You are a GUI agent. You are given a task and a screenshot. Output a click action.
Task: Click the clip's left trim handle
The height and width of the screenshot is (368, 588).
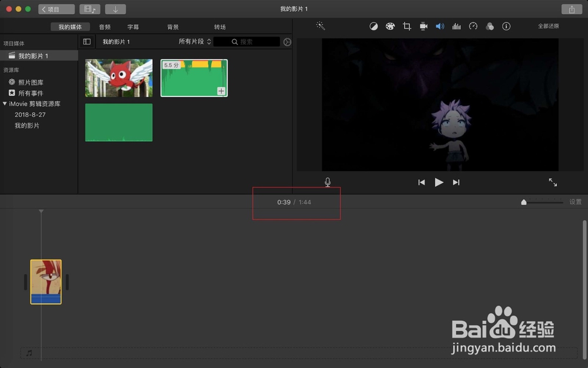(x=25, y=282)
